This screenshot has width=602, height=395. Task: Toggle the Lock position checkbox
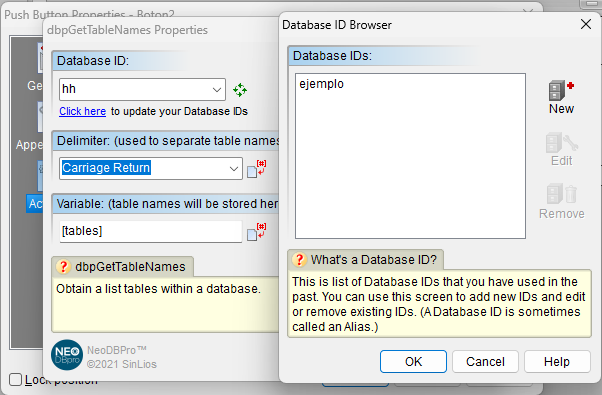[x=15, y=380]
